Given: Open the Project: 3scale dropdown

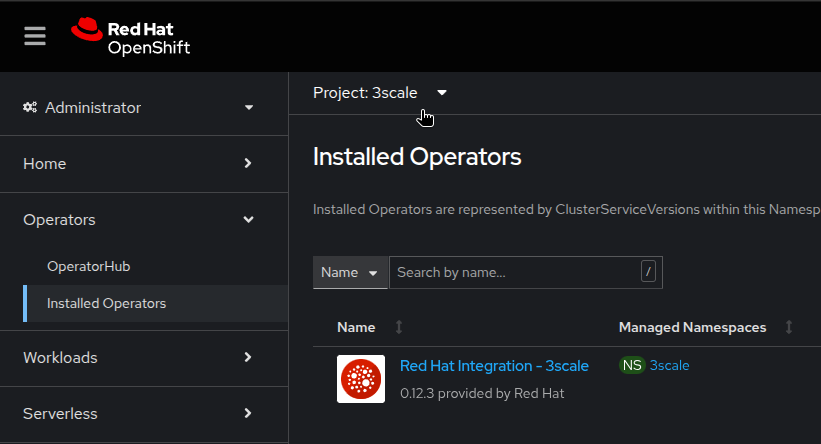Looking at the screenshot, I should point(380,93).
